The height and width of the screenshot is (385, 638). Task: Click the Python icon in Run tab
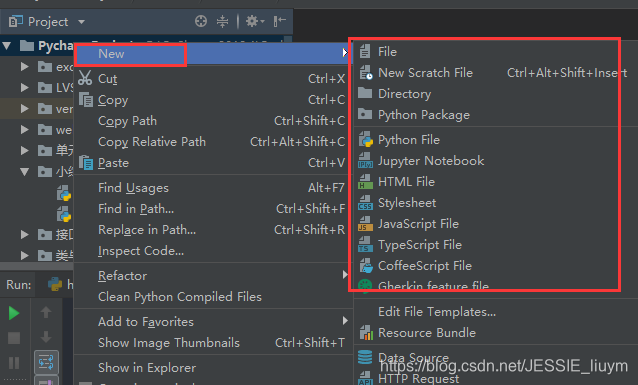pos(55,284)
